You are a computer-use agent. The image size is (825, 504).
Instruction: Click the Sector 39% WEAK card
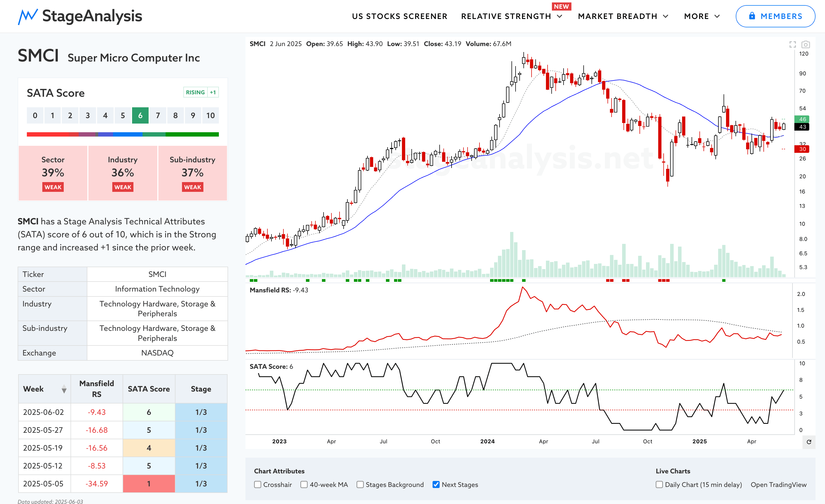click(53, 173)
